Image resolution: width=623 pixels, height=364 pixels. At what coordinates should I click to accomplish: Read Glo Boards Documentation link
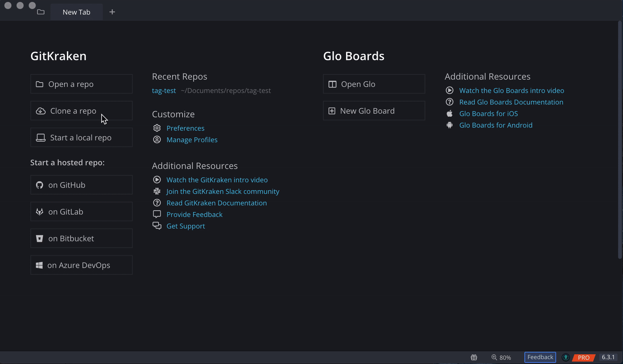click(511, 102)
